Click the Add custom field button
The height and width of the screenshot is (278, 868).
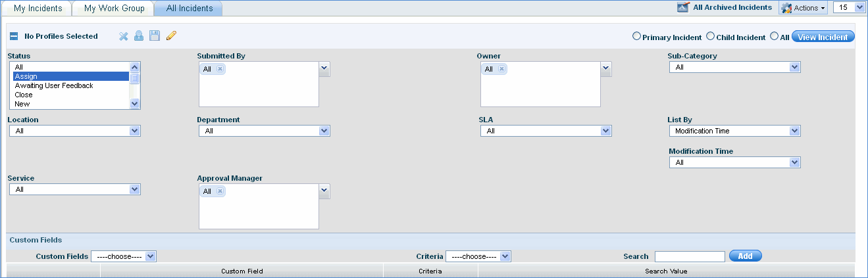745,256
